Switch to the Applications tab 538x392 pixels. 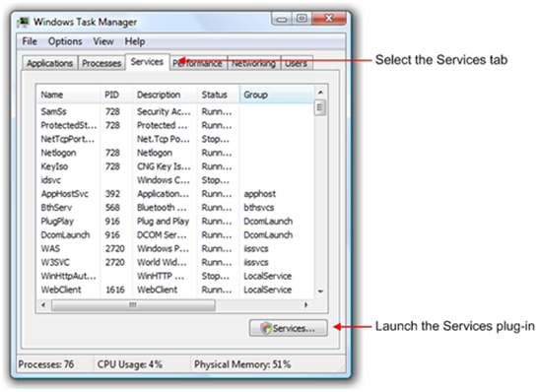click(49, 63)
